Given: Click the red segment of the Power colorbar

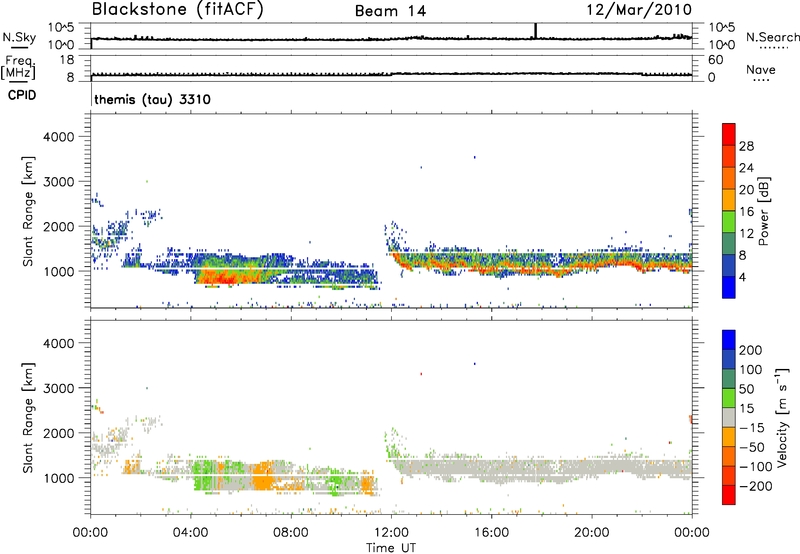Looking at the screenshot, I should click(729, 134).
